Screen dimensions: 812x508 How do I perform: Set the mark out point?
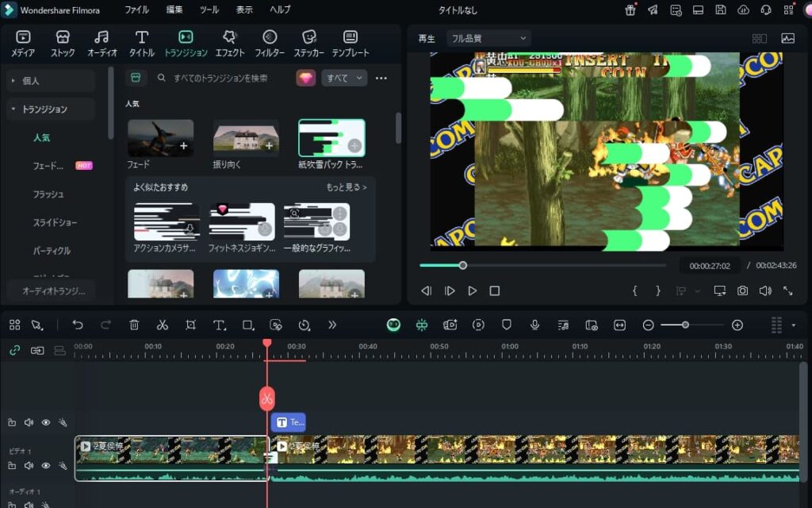(657, 291)
